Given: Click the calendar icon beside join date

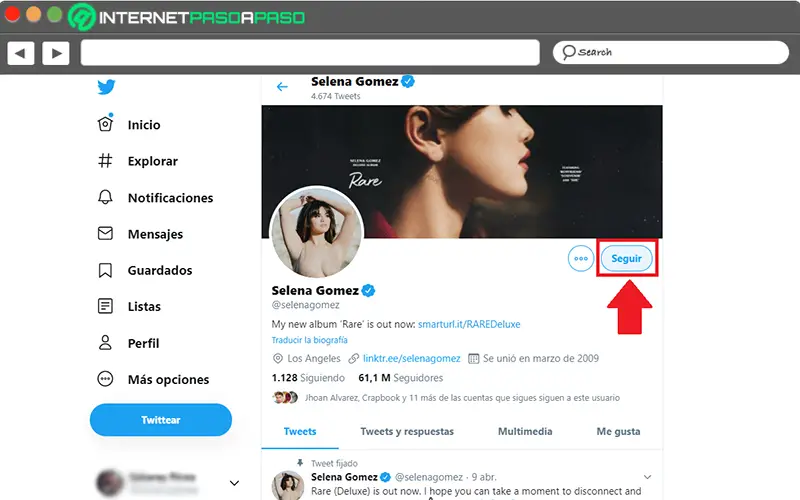Looking at the screenshot, I should tap(473, 358).
